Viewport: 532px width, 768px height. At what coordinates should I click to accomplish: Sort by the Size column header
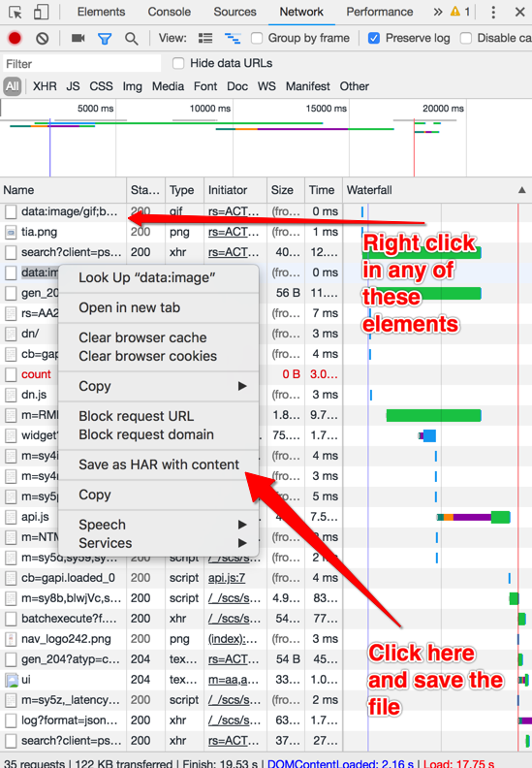(286, 190)
